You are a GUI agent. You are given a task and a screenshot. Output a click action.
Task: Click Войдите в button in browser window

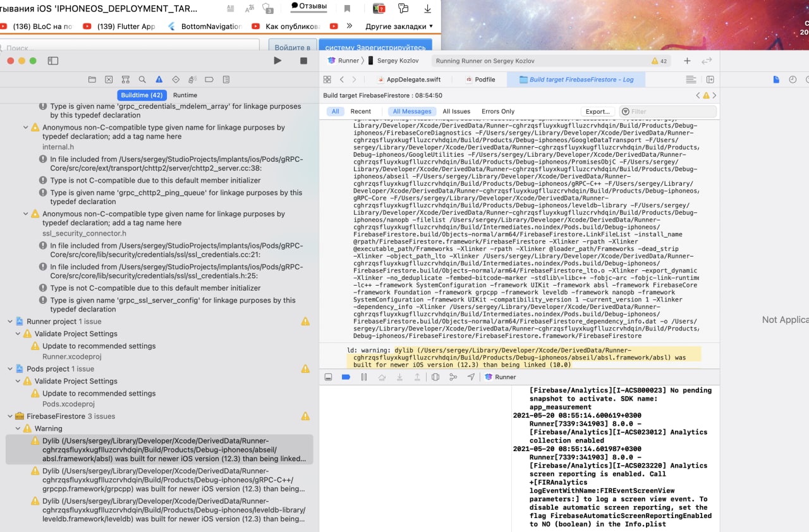tap(293, 47)
